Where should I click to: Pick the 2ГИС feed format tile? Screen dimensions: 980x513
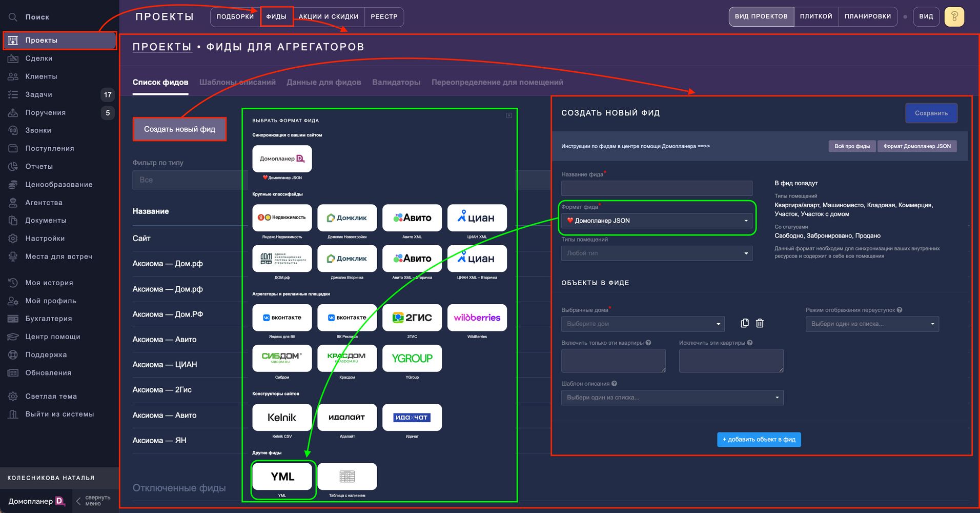pyautogui.click(x=412, y=318)
